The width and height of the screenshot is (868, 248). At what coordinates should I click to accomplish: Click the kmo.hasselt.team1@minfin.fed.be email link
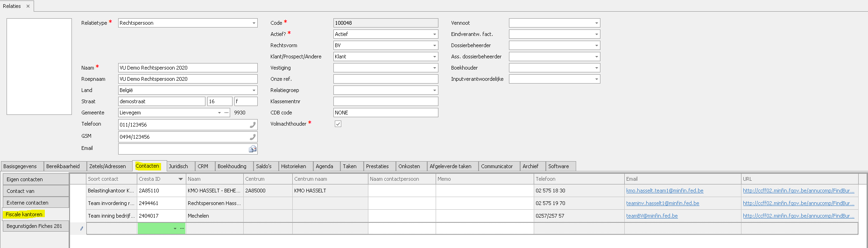tap(664, 191)
